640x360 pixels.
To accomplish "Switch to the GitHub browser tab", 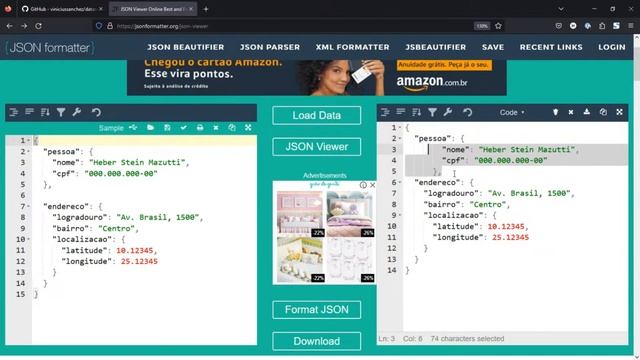I will 61,9.
